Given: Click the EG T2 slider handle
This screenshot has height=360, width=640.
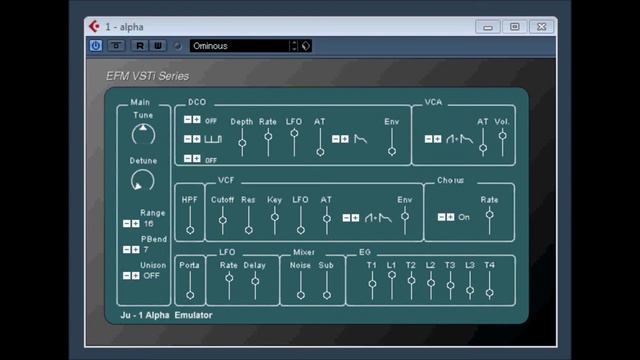Looking at the screenshot, I should (411, 280).
